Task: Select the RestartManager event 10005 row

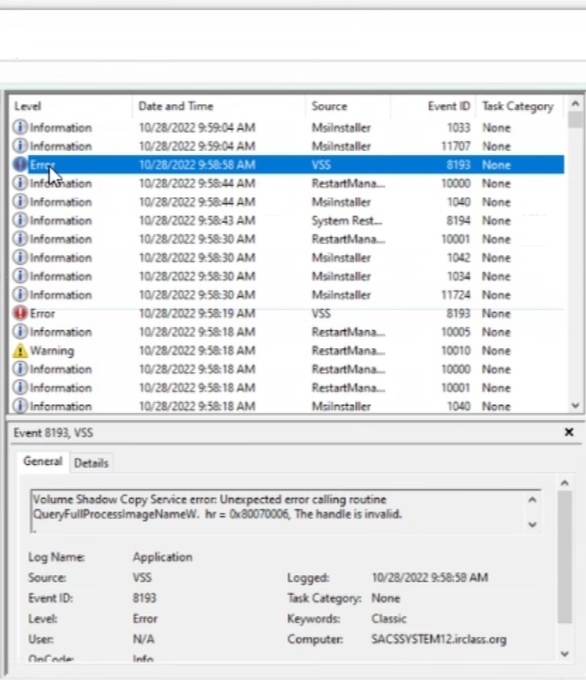Action: pyautogui.click(x=287, y=332)
